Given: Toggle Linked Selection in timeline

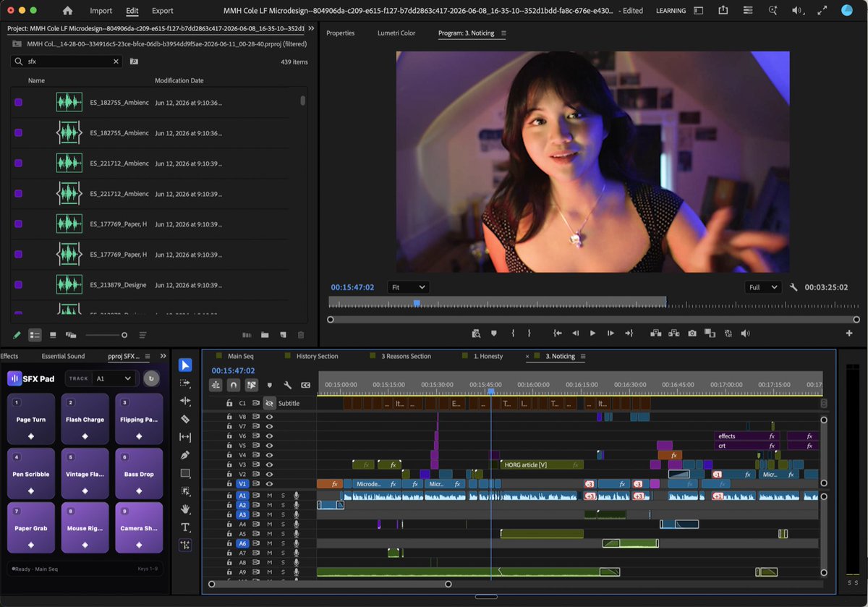Looking at the screenshot, I should tap(251, 386).
